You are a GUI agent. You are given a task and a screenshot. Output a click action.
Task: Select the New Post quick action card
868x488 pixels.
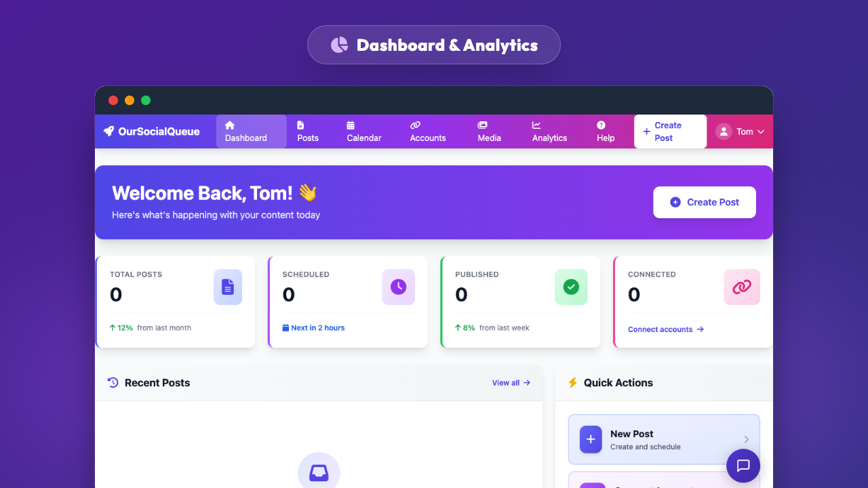pyautogui.click(x=663, y=439)
